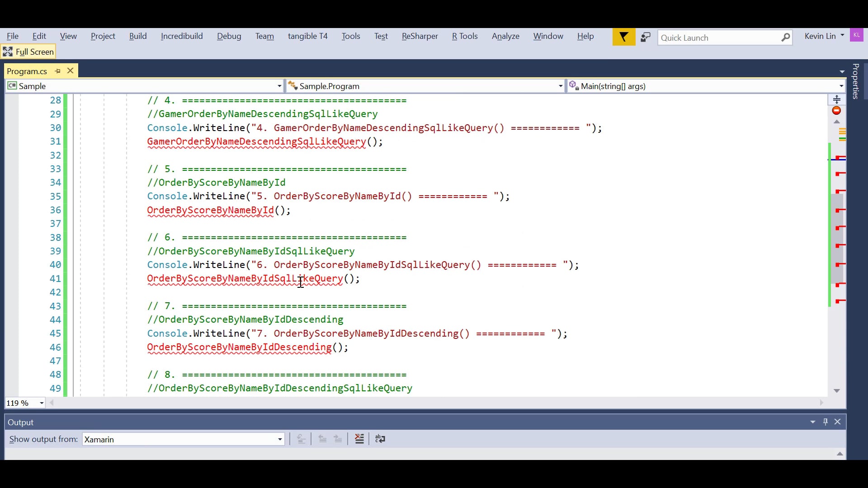This screenshot has height=488, width=868.
Task: Click the Quick Launch search magnifier icon
Action: tap(786, 38)
